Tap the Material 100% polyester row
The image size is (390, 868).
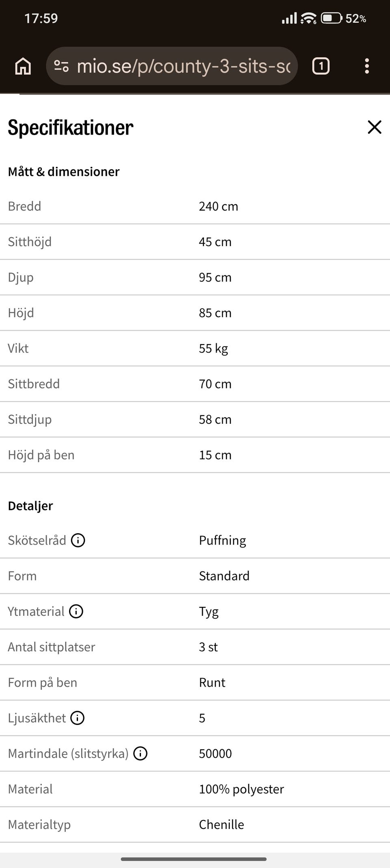click(x=195, y=789)
